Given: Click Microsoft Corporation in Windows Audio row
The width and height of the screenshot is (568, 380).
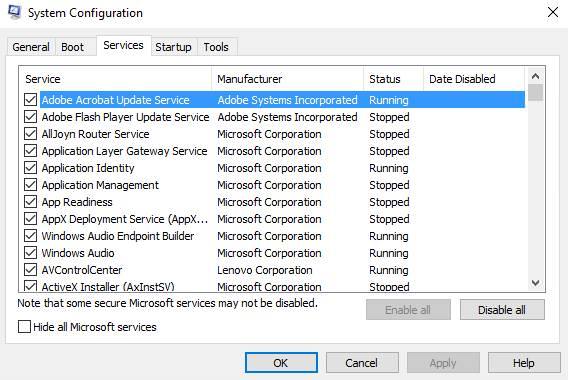Looking at the screenshot, I should (269, 253).
